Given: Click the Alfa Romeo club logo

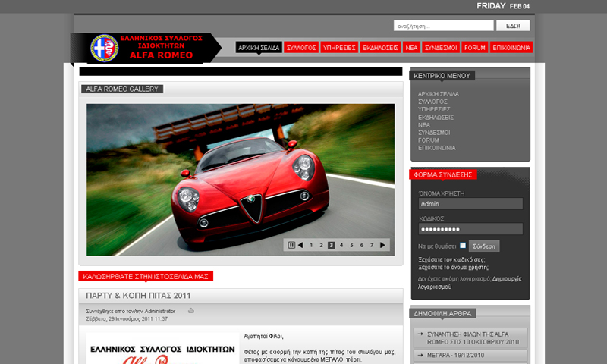Looking at the screenshot, I should pos(104,49).
